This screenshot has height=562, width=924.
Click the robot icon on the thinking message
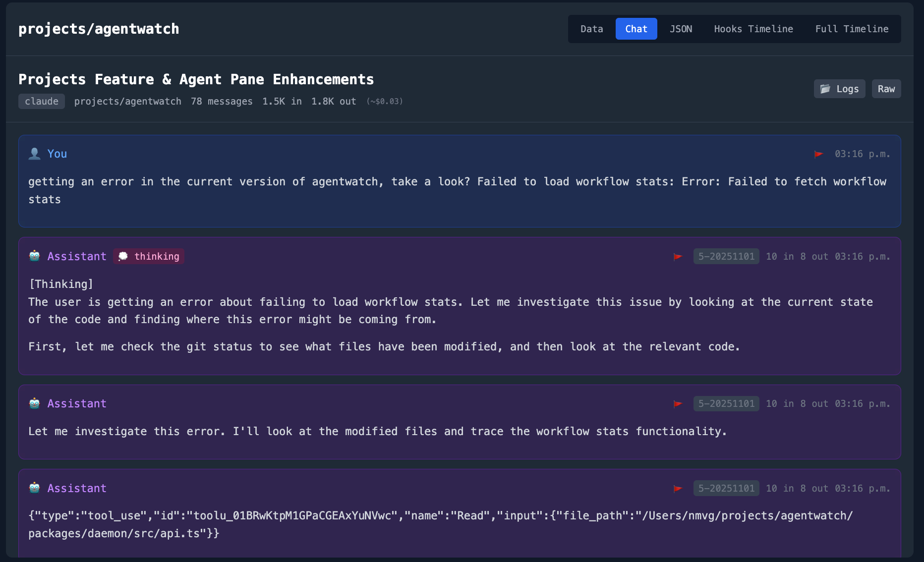click(x=34, y=256)
